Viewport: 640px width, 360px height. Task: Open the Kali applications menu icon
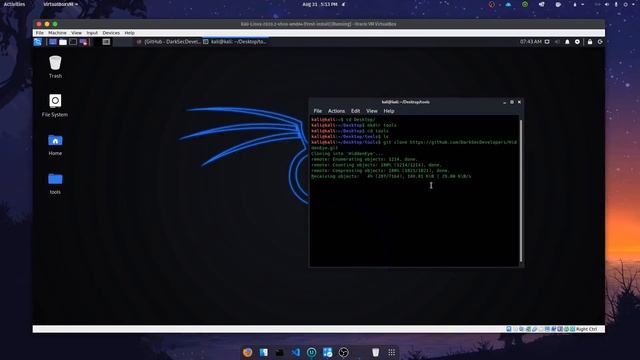[x=38, y=42]
